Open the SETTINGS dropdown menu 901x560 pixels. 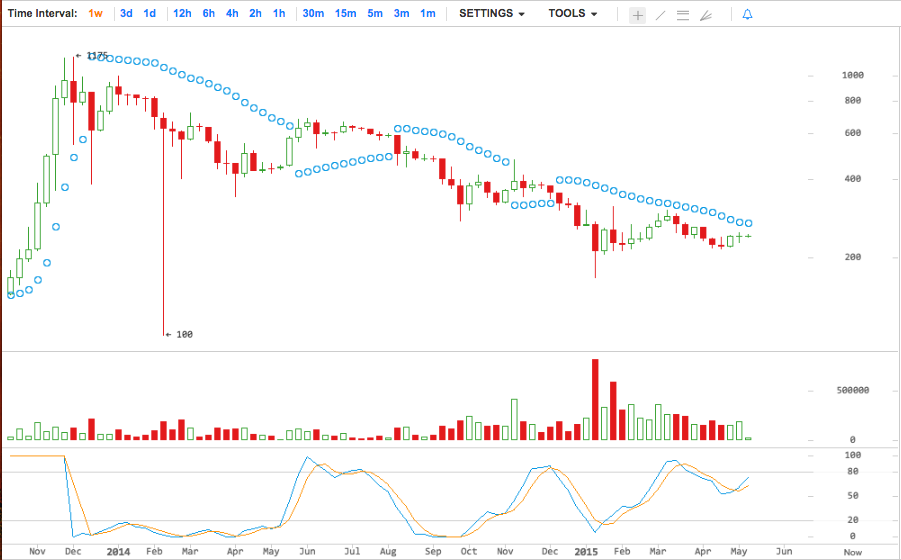click(x=492, y=13)
